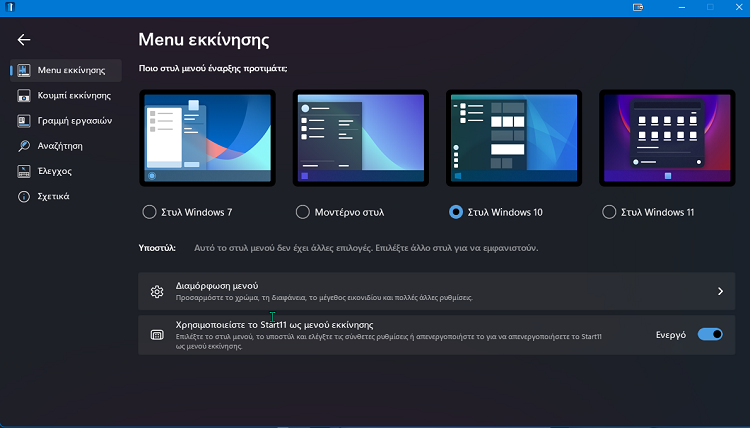Screen dimensions: 750x428
Task: Expand Διαμόρφωση μενού with the right chevron
Action: [x=720, y=291]
